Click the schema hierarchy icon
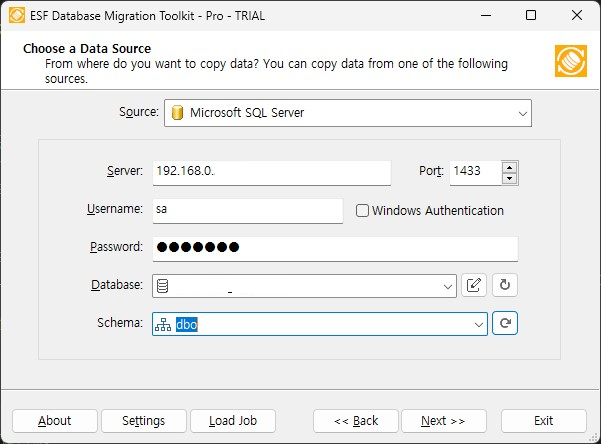The width and height of the screenshot is (601, 444). (163, 324)
